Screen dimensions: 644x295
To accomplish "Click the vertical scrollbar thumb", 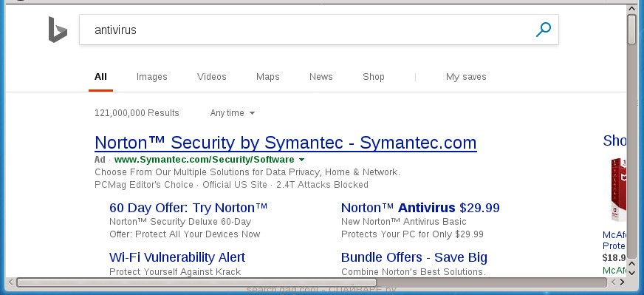I will [632, 29].
